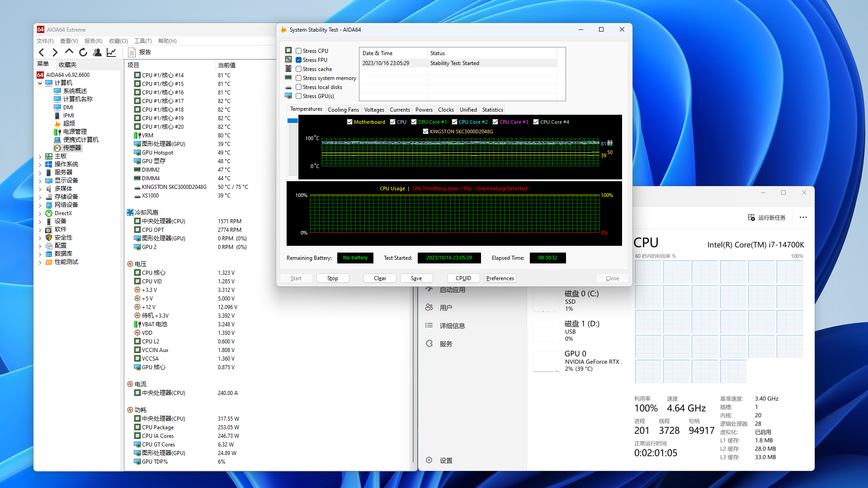Open the three-dots more menu in Task Manager
Viewport: 868px width, 488px height.
click(x=803, y=217)
